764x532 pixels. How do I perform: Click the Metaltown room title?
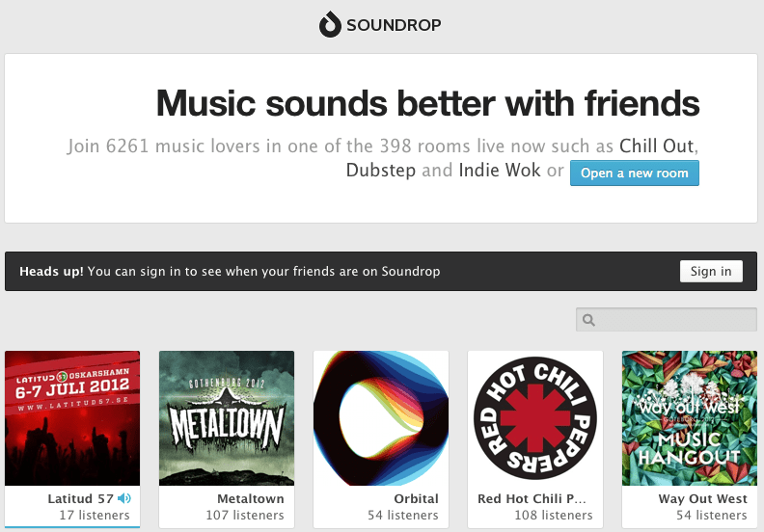click(x=251, y=498)
